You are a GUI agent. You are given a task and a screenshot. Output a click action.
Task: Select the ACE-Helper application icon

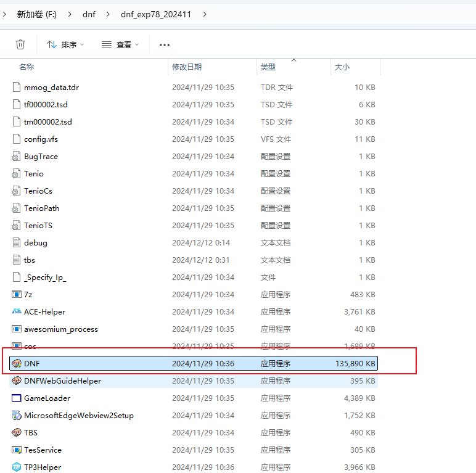[x=17, y=311]
